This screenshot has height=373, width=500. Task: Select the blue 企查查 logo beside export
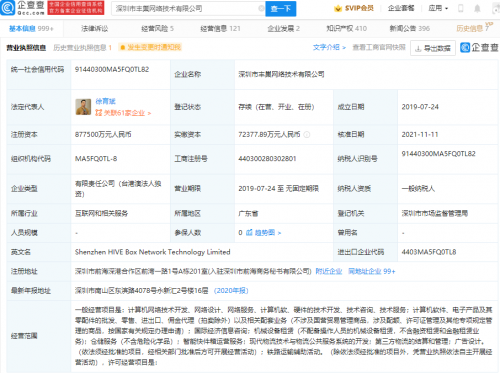[479, 47]
